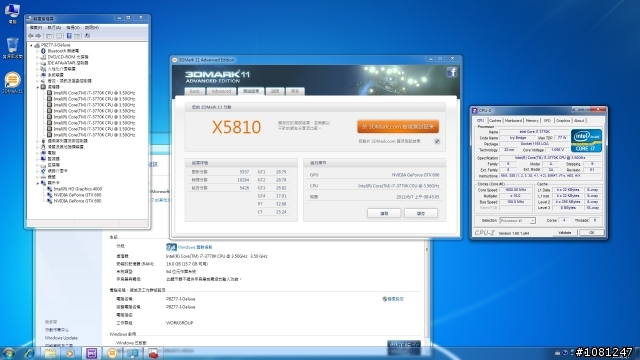This screenshot has width=640, height=360.
Task: Switch to orange 3DMark taskbar button
Action: coord(112,353)
